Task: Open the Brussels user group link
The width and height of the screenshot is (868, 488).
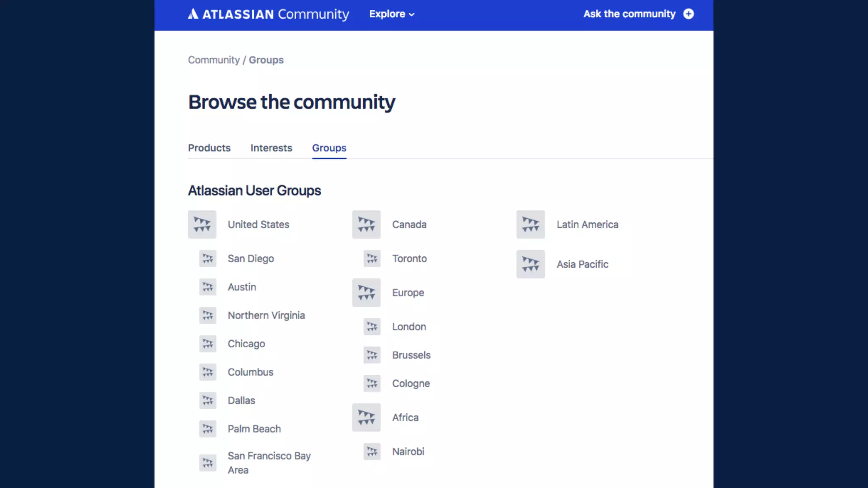Action: click(411, 355)
